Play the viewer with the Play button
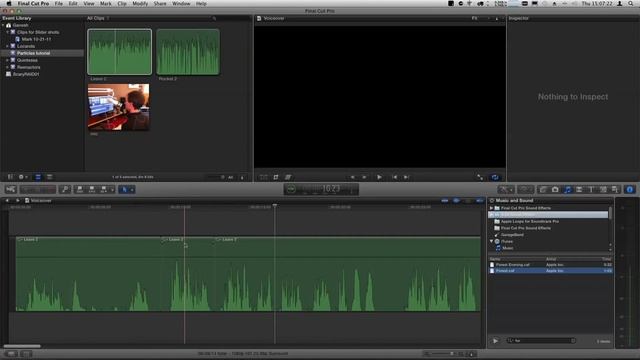Screen dimensions: 640x360 (379, 177)
